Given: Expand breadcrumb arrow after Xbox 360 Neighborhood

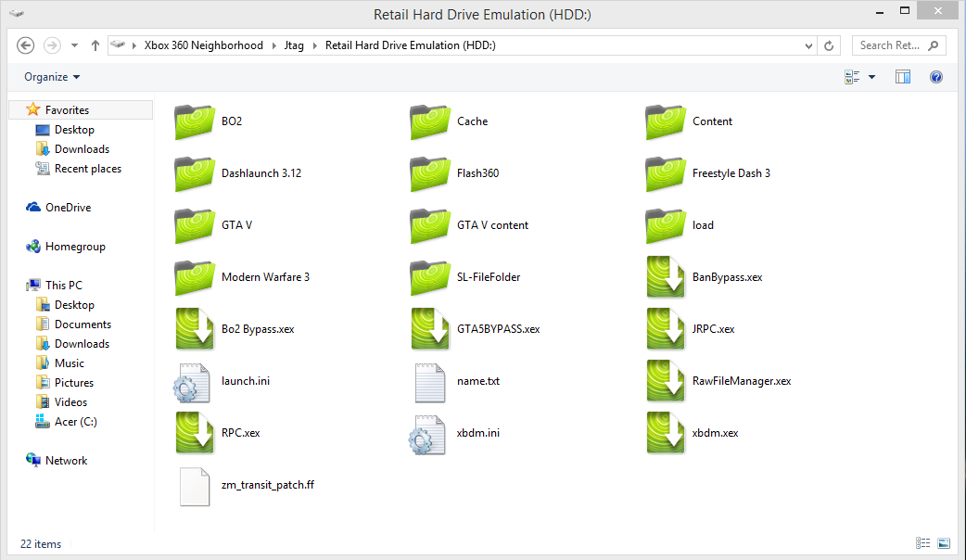Looking at the screenshot, I should pos(274,45).
